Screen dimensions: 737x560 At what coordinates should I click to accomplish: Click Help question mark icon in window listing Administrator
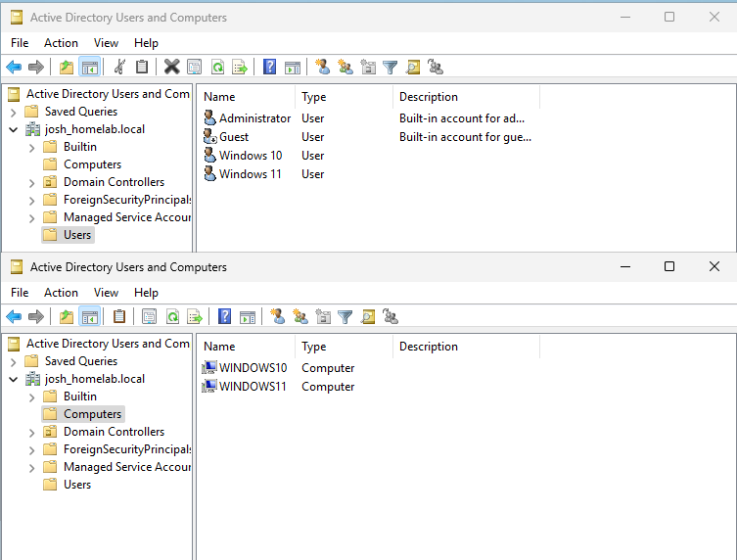pos(269,67)
